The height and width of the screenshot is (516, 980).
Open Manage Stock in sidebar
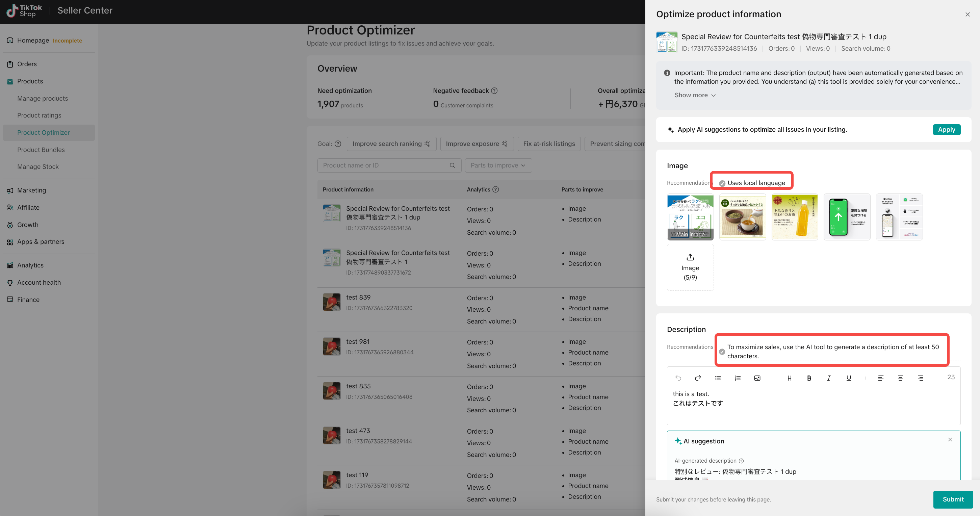(x=38, y=167)
